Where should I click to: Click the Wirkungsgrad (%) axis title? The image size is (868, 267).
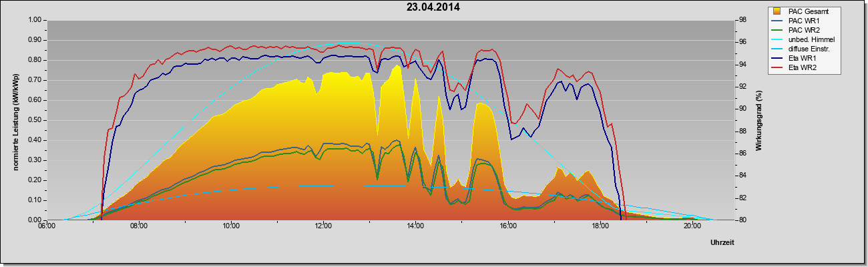[x=759, y=119]
